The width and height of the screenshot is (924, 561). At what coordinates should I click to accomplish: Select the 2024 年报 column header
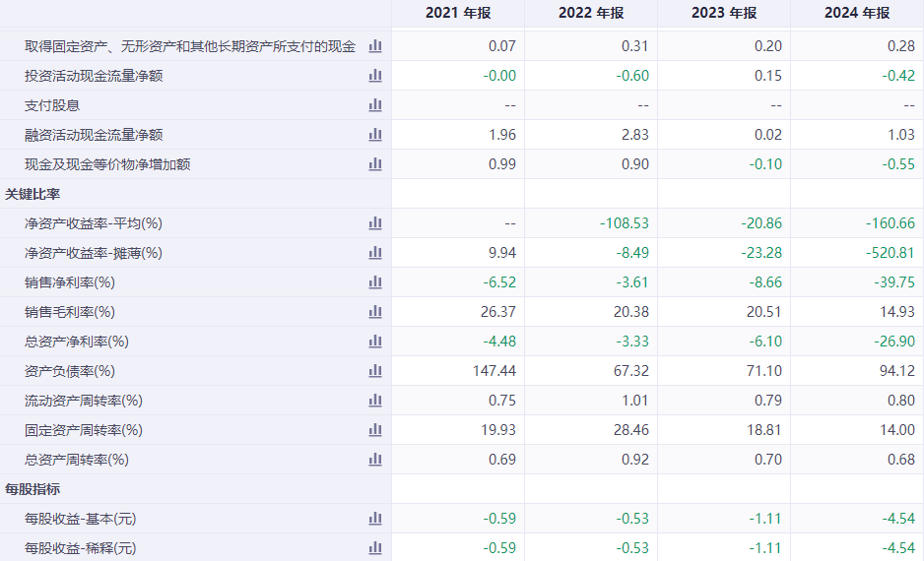[x=857, y=13]
